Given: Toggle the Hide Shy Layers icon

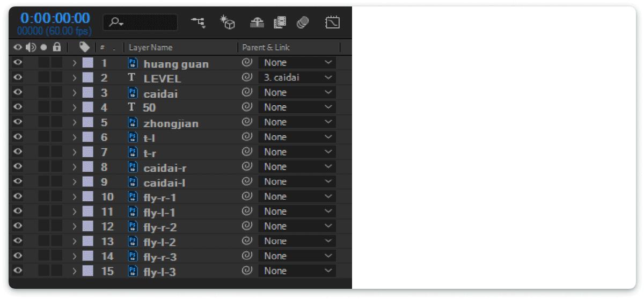Looking at the screenshot, I should coord(257,23).
